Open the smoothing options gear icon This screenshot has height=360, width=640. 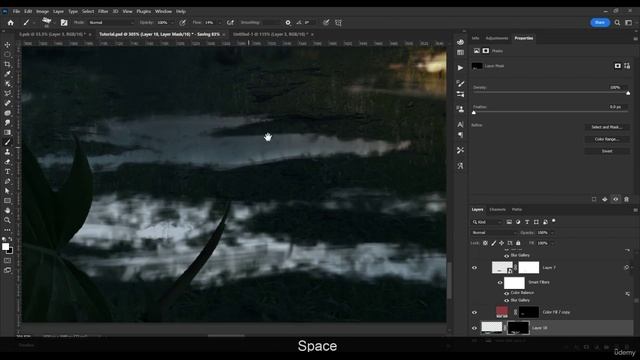tap(288, 23)
